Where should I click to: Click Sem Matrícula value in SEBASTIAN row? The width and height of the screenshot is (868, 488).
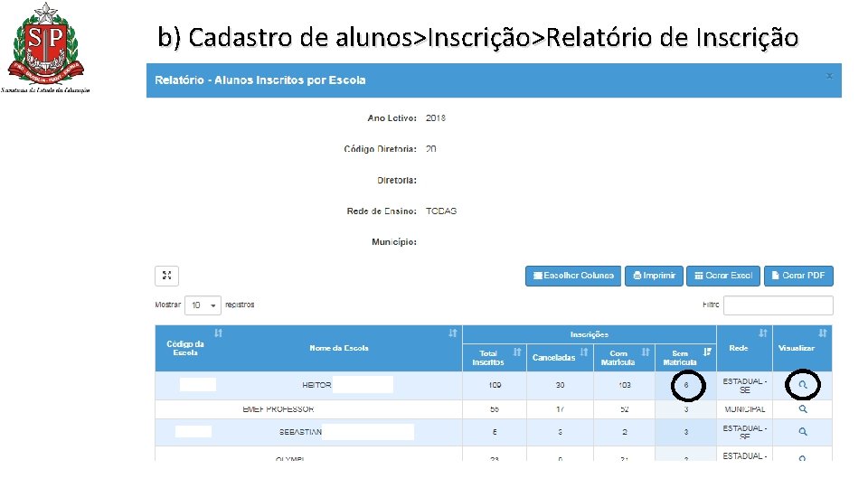pos(686,432)
